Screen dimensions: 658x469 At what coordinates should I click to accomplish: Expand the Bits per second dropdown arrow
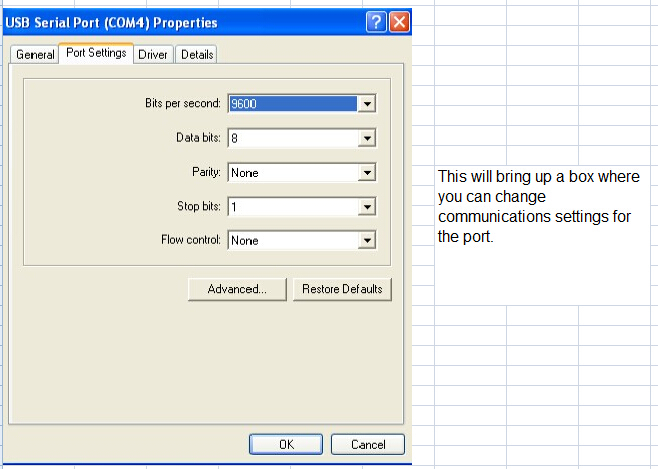point(367,104)
